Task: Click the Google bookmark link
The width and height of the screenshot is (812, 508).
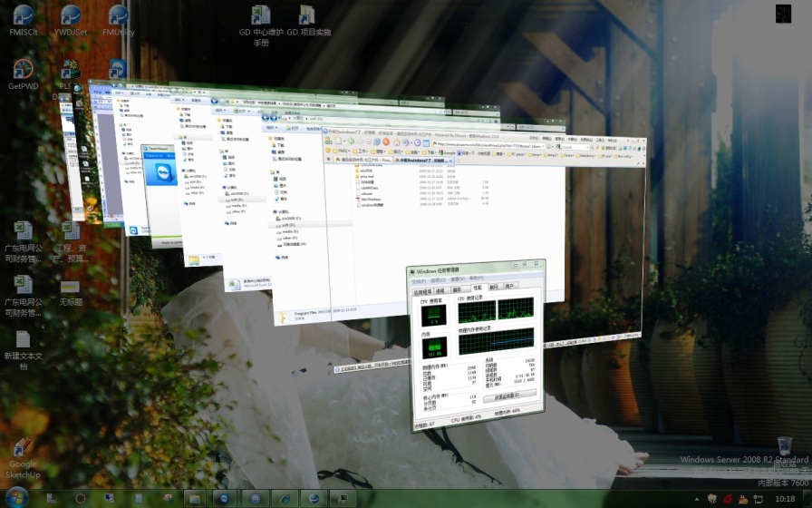Action: [x=447, y=152]
